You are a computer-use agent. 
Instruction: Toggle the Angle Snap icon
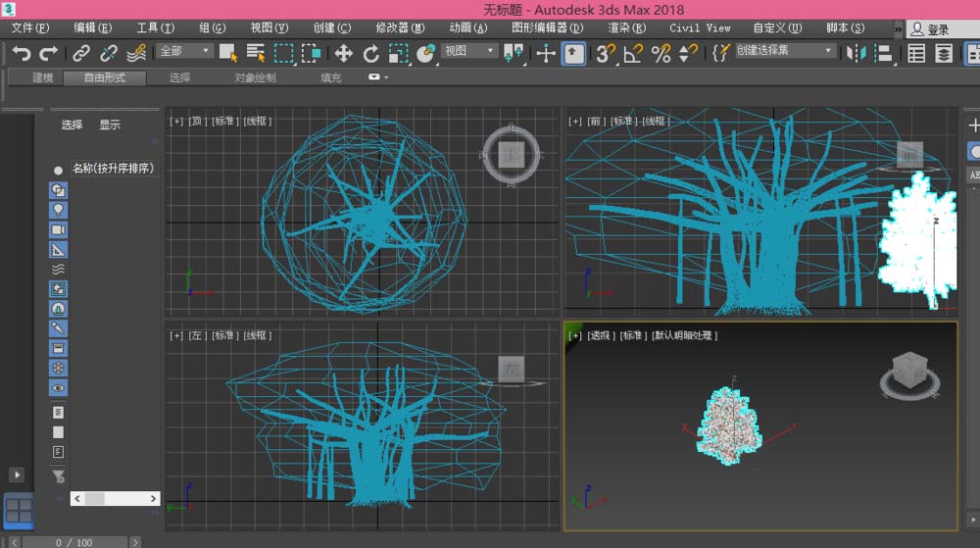pos(634,53)
